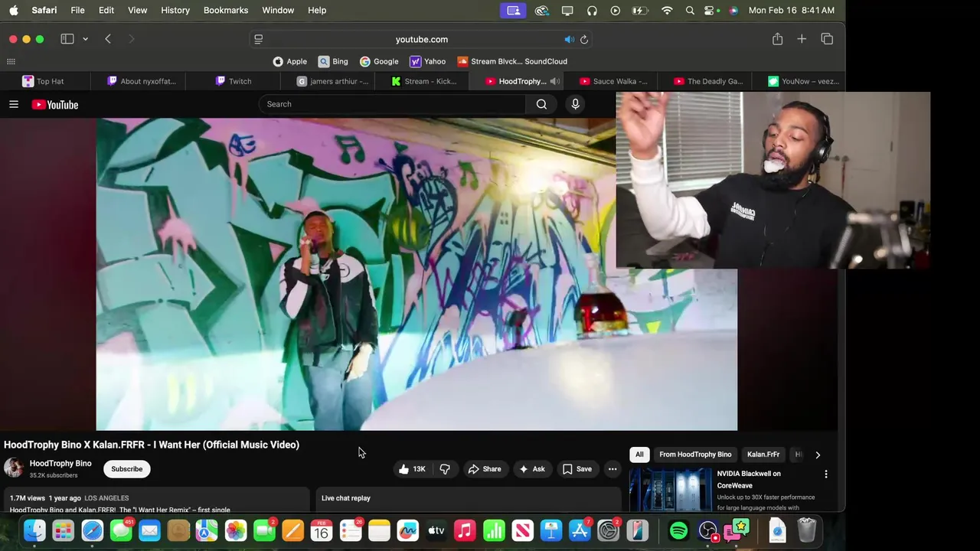Open Photos app in the Dock
The width and height of the screenshot is (980, 551).
pyautogui.click(x=236, y=530)
